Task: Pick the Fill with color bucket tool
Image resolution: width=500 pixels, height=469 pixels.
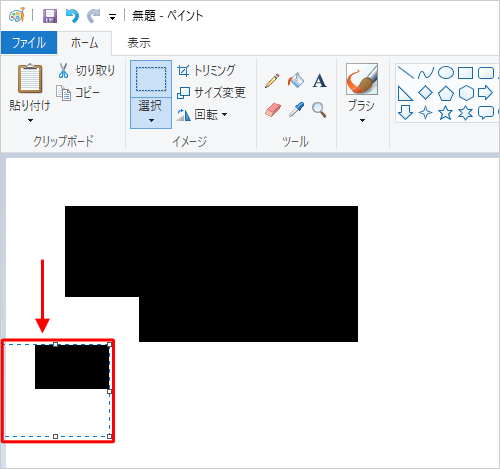Action: pyautogui.click(x=296, y=80)
